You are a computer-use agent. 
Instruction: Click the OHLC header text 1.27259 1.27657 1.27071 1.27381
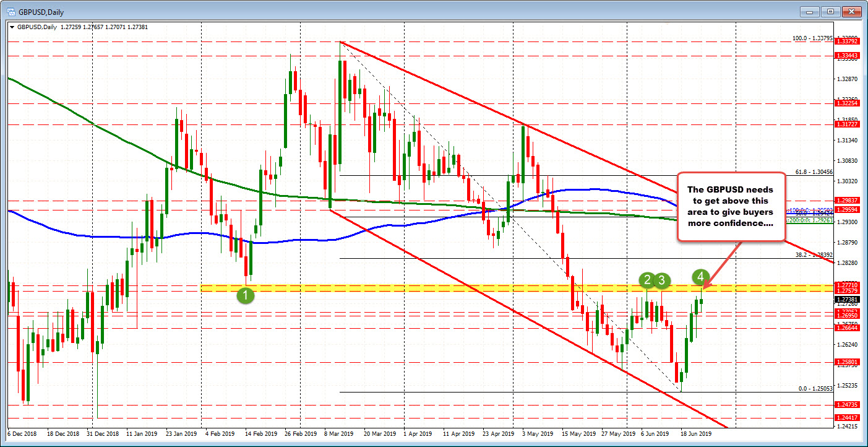pos(105,27)
